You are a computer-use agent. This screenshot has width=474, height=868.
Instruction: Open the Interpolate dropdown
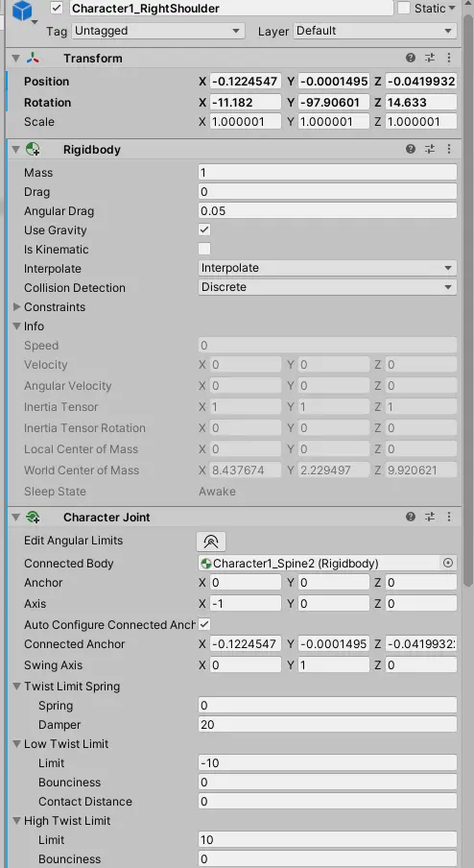tap(327, 268)
